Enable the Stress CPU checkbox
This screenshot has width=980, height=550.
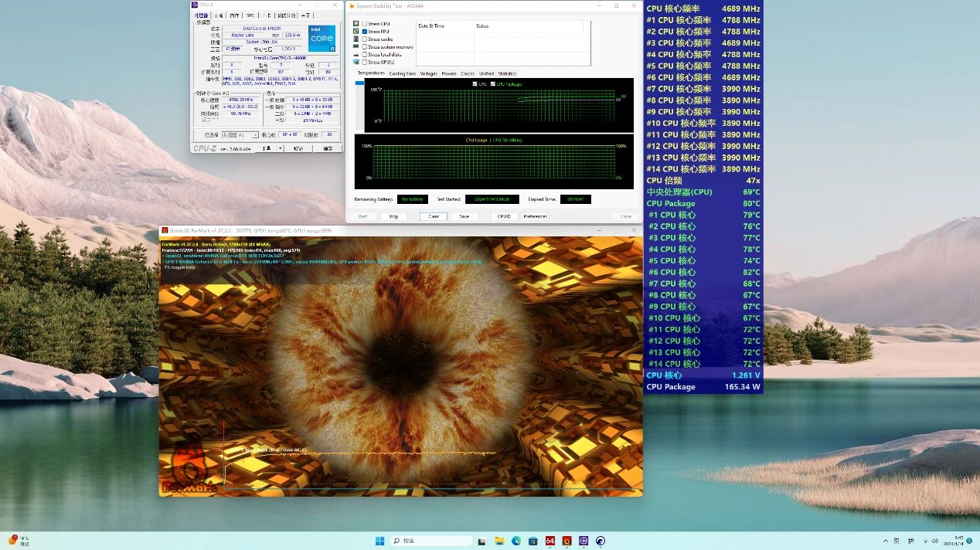click(x=365, y=24)
